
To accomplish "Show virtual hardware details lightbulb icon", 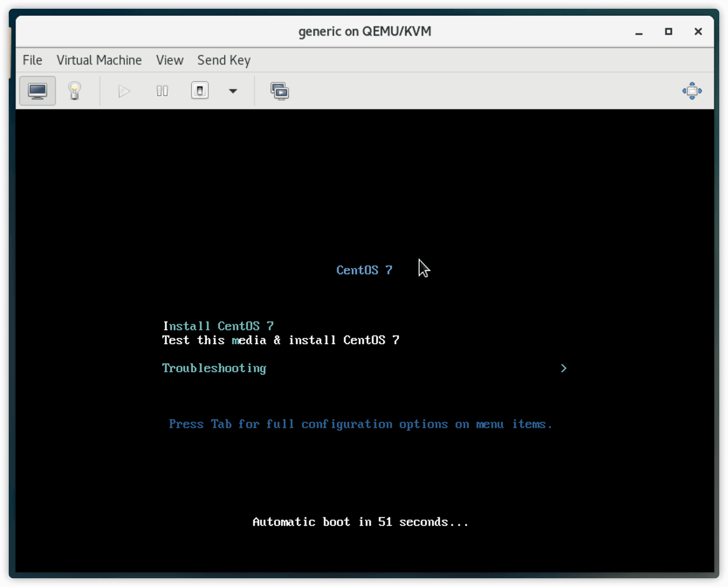I will click(x=75, y=91).
